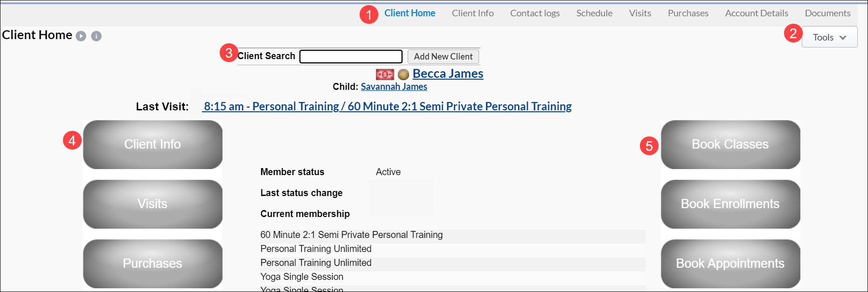The image size is (868, 292).
Task: Go to the Schedule tab
Action: (x=594, y=14)
